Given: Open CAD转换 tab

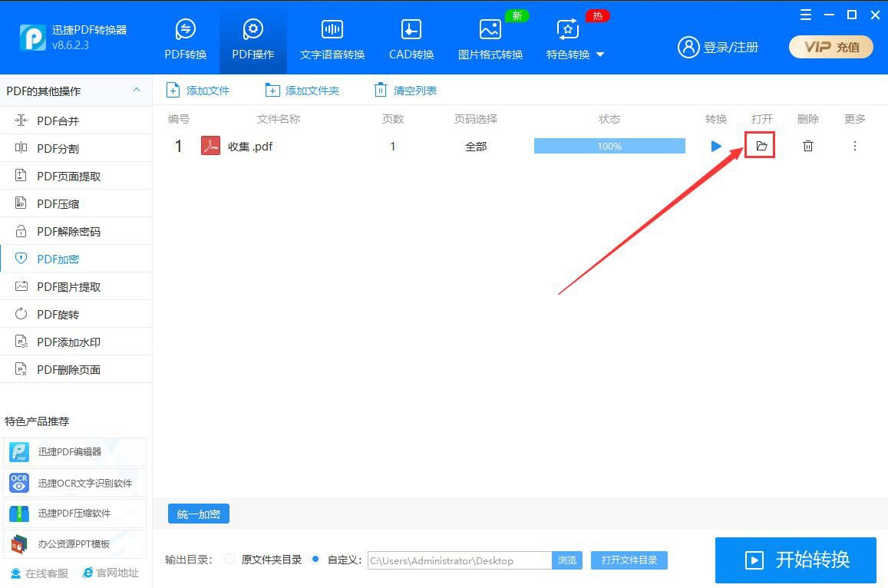Looking at the screenshot, I should pyautogui.click(x=411, y=39).
